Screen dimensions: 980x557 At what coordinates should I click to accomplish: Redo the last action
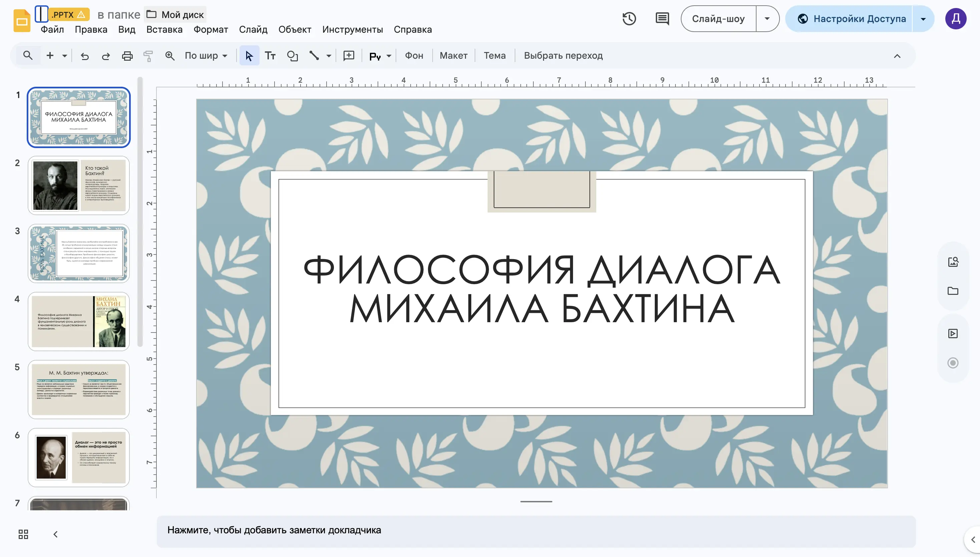[106, 55]
